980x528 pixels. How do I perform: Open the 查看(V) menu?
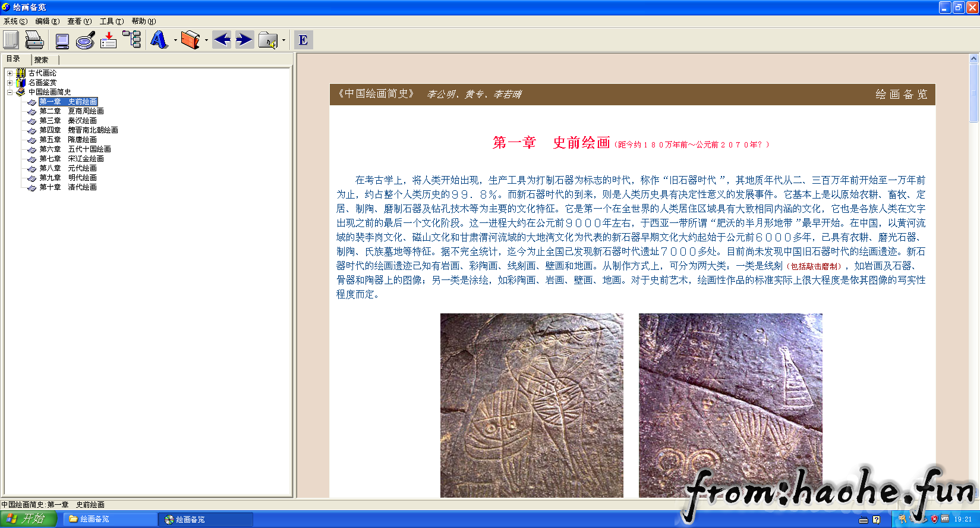80,21
